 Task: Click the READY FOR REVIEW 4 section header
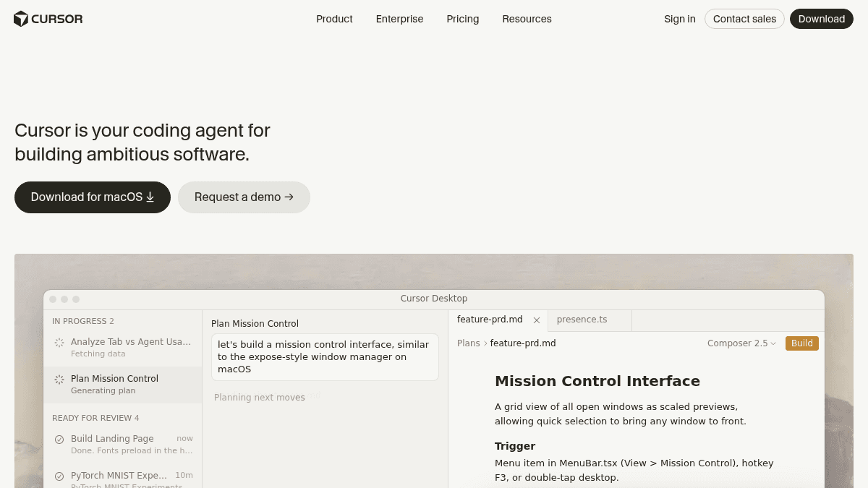(x=95, y=418)
